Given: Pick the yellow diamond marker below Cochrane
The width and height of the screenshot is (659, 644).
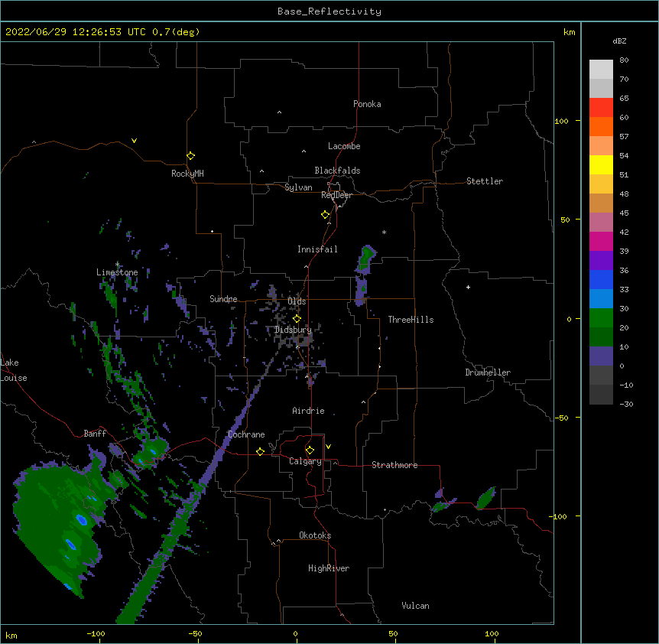Looking at the screenshot, I should (x=260, y=451).
